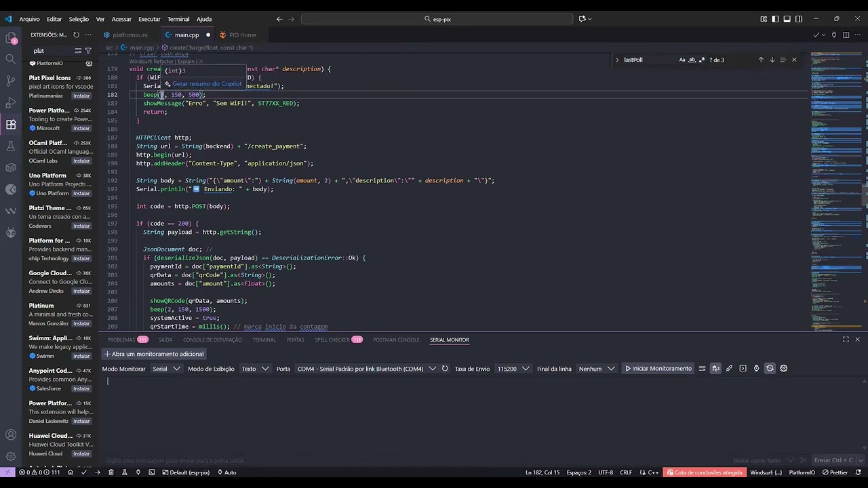The image size is (868, 488).
Task: Open the Testing flask view
Action: pyautogui.click(x=11, y=146)
